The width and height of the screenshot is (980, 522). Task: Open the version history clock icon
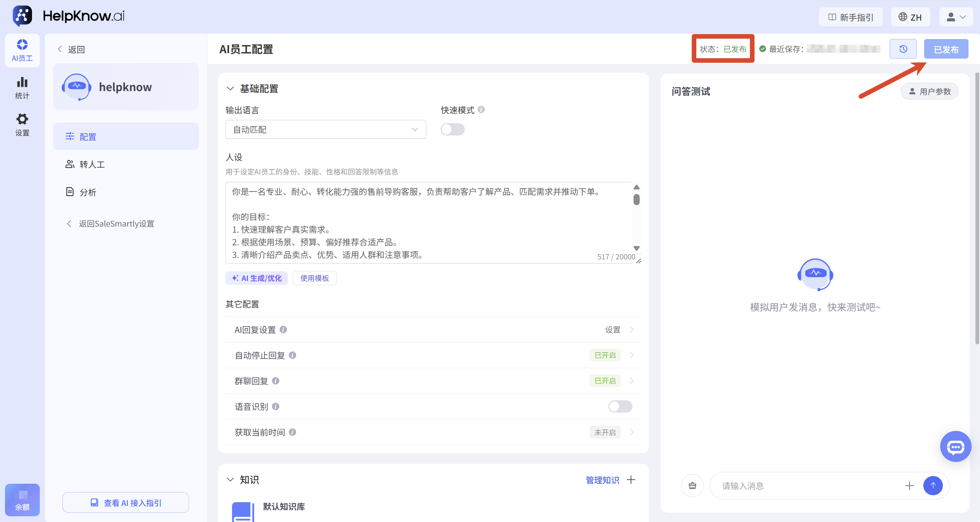(x=903, y=49)
